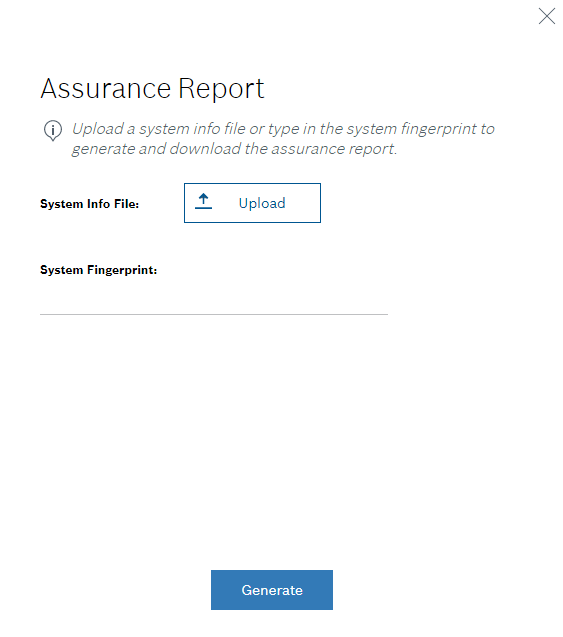This screenshot has width=563, height=637.
Task: Select the System Info File label
Action: [x=89, y=204]
